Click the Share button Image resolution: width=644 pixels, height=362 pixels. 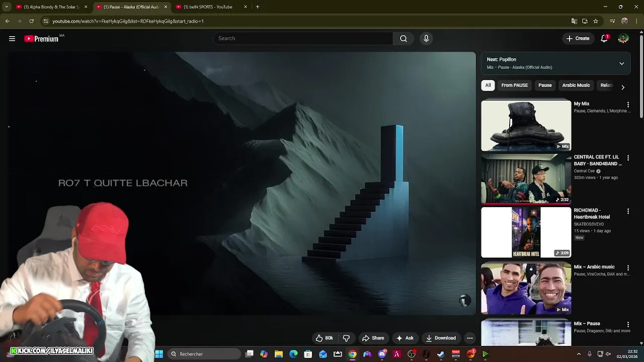coord(373,338)
